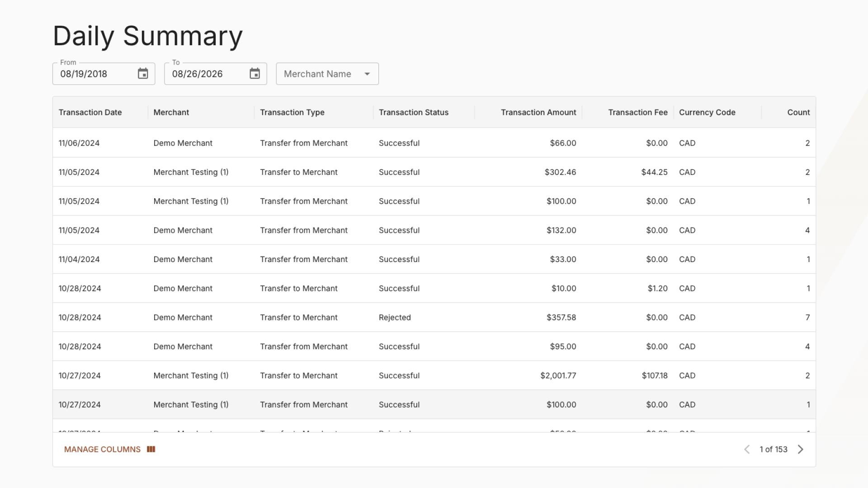868x488 pixels.
Task: Sort by Transaction Status column header
Action: click(414, 112)
